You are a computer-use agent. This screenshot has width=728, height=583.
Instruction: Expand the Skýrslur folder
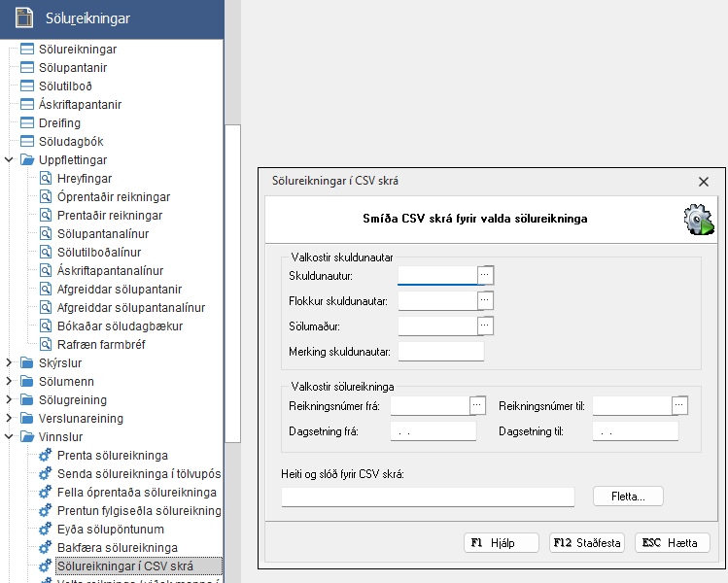[x=10, y=362]
